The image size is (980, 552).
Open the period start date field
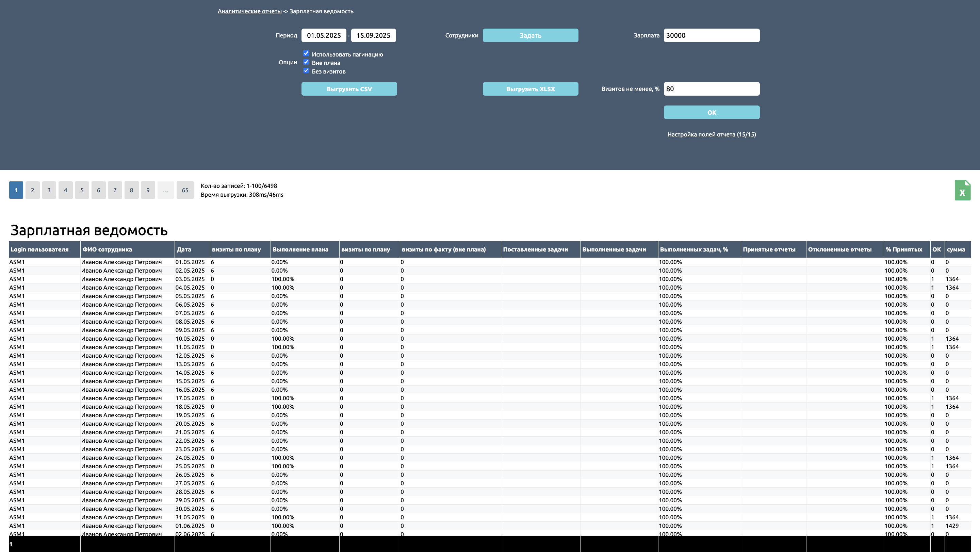click(x=324, y=35)
